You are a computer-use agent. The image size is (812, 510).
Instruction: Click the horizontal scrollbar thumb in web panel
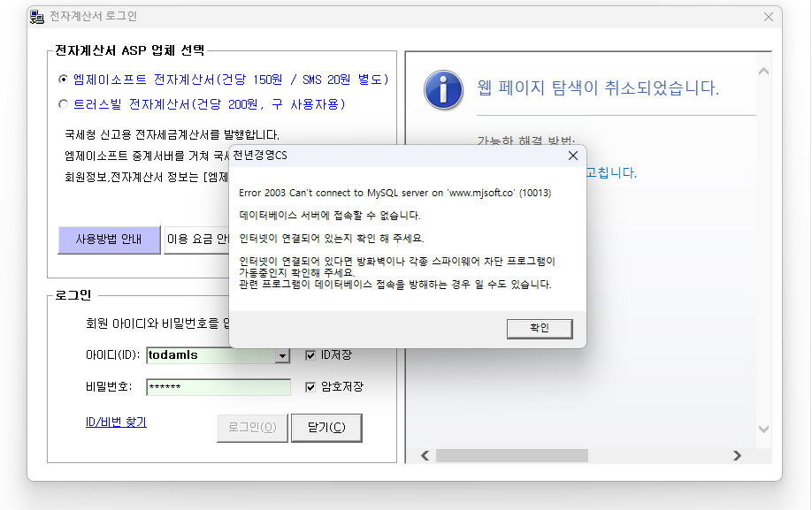511,456
